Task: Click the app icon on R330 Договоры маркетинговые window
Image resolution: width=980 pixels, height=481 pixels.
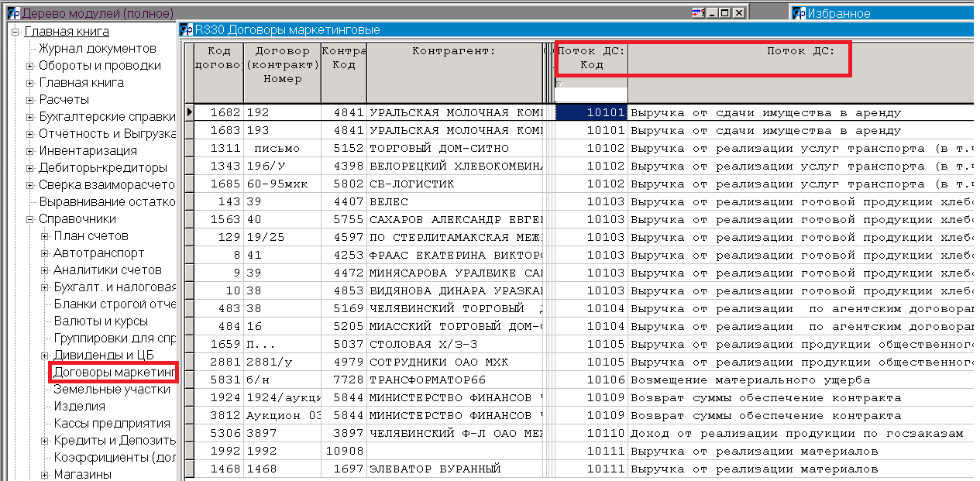Action: [185, 28]
